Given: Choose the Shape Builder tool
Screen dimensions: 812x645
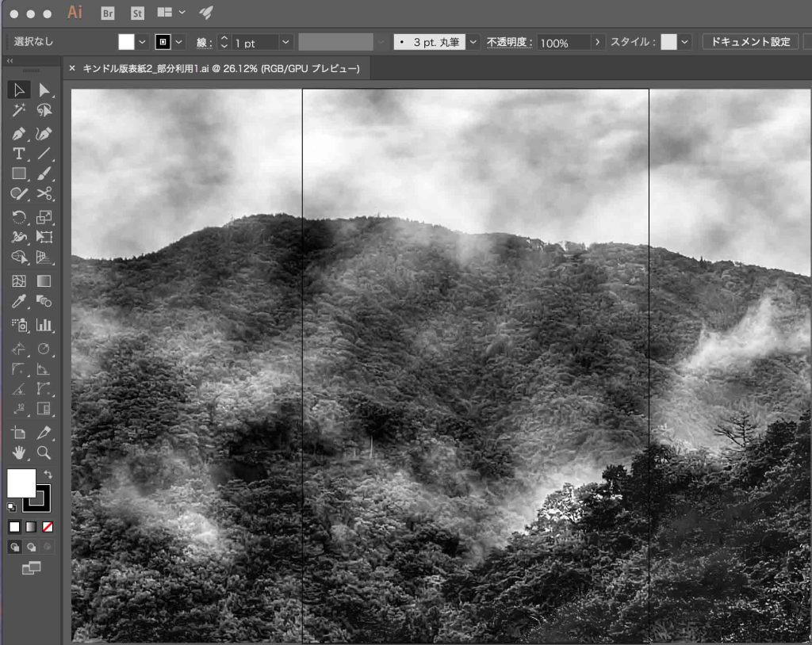Looking at the screenshot, I should click(x=19, y=258).
